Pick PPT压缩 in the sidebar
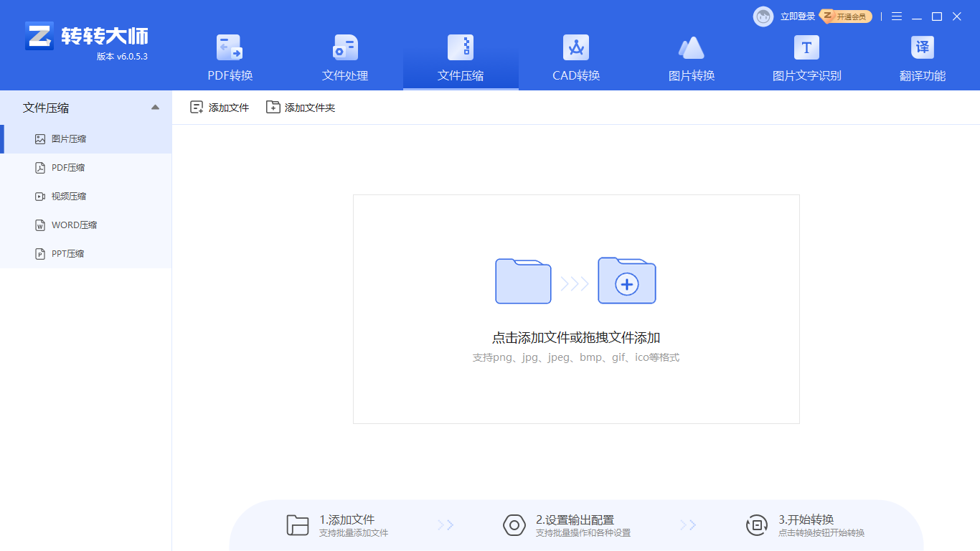Screen dimensions: 980x551 (86, 254)
